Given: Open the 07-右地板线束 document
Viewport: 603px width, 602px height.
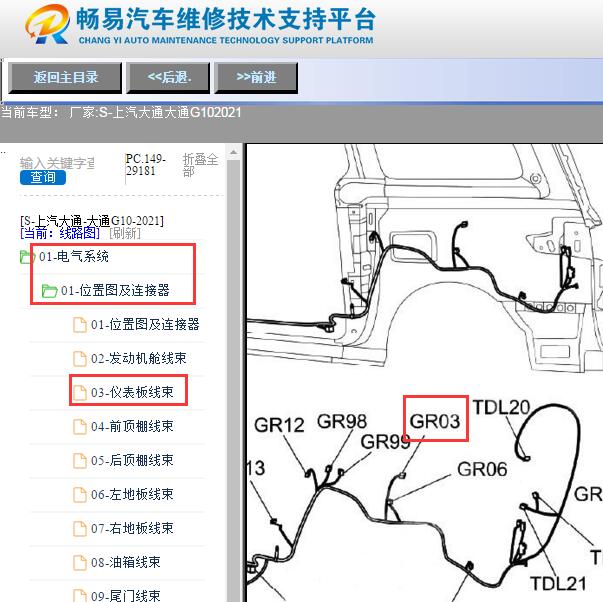Looking at the screenshot, I should [x=132, y=529].
